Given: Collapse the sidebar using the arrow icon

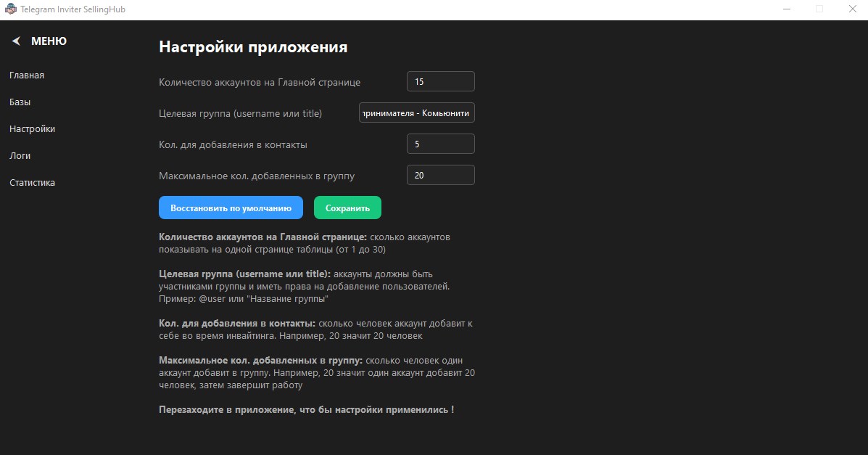Looking at the screenshot, I should pyautogui.click(x=16, y=41).
